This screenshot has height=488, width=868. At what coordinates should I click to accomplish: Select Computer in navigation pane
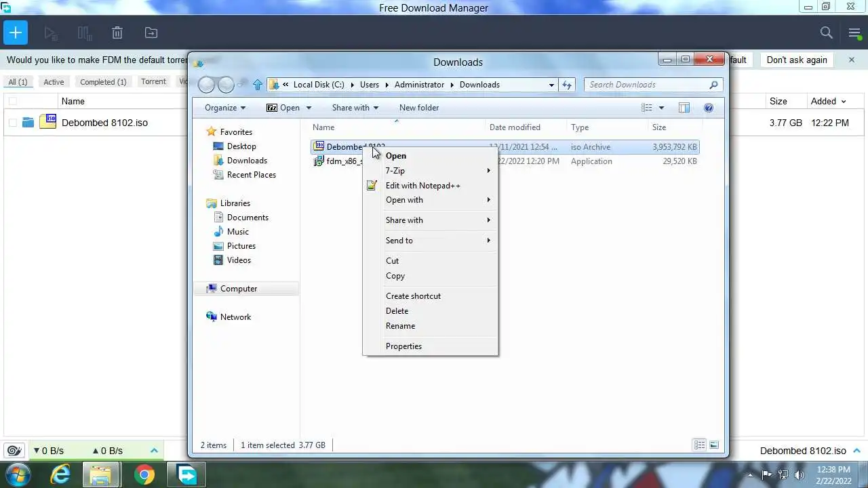(x=238, y=289)
